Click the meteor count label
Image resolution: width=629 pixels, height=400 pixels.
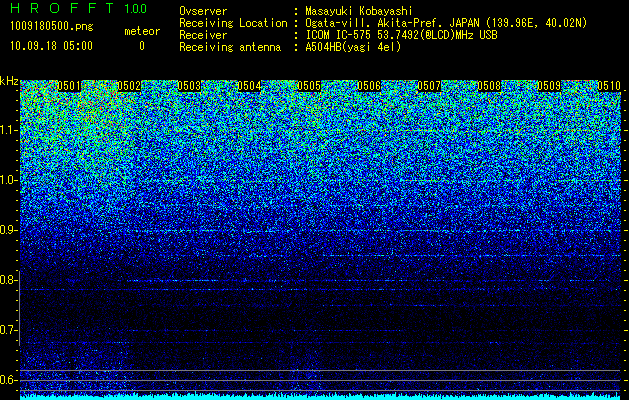[142, 31]
